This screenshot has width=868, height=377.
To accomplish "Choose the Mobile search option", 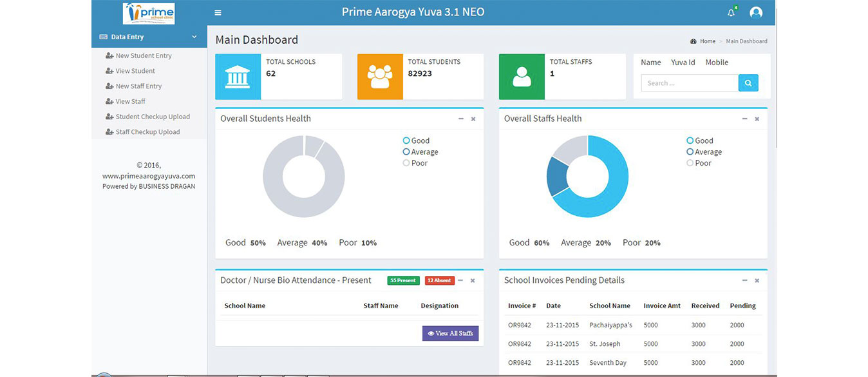I will coord(717,63).
